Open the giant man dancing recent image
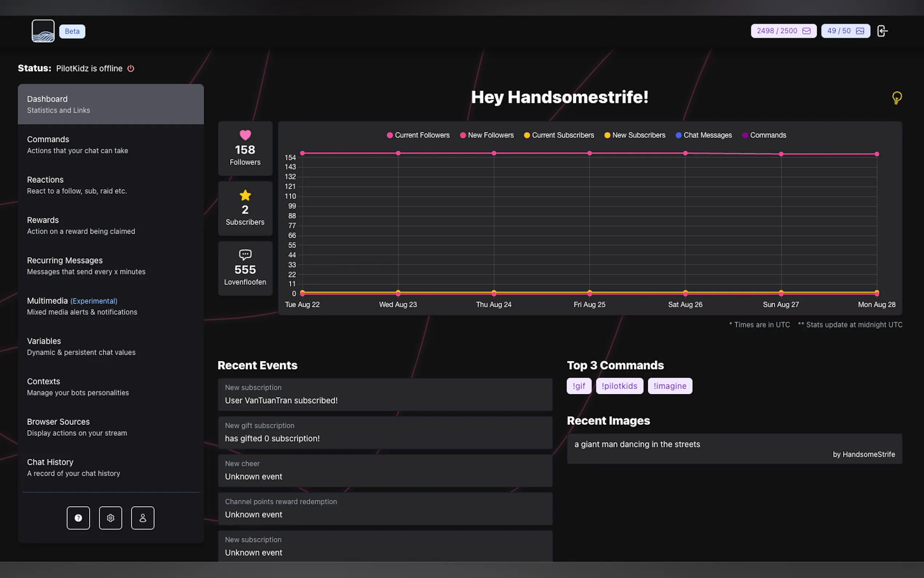 734,448
